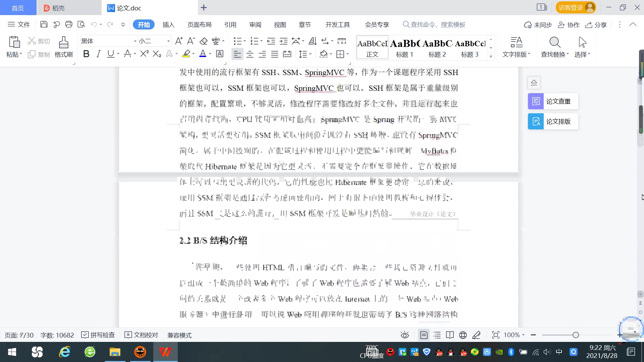
Task: Click the Redo arrow
Action: pos(110,24)
